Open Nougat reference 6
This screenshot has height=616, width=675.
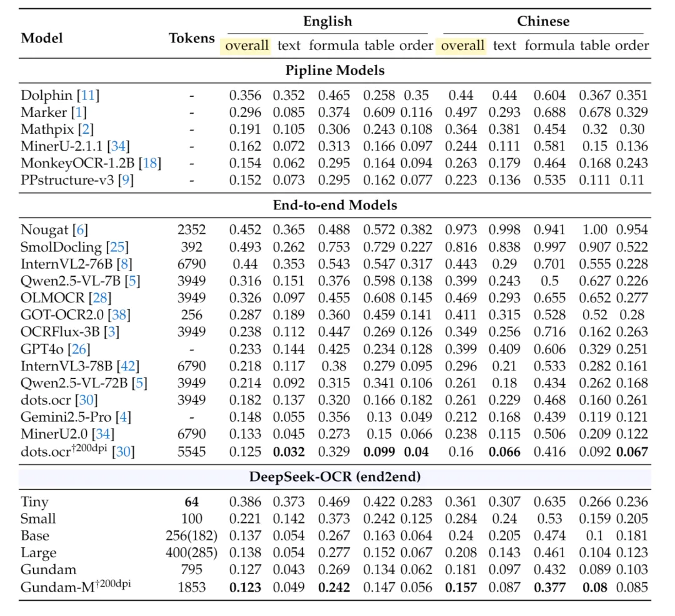click(x=79, y=230)
